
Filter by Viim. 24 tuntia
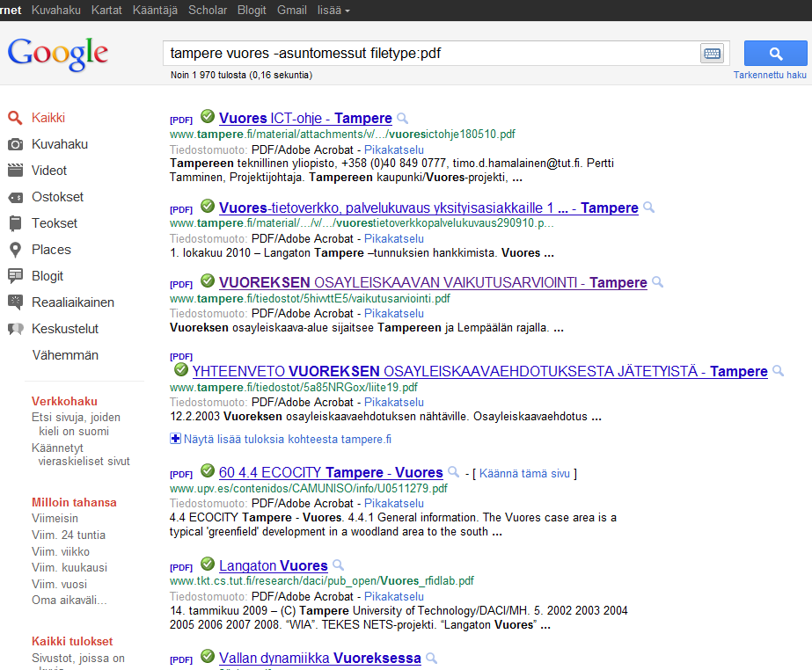tap(69, 535)
